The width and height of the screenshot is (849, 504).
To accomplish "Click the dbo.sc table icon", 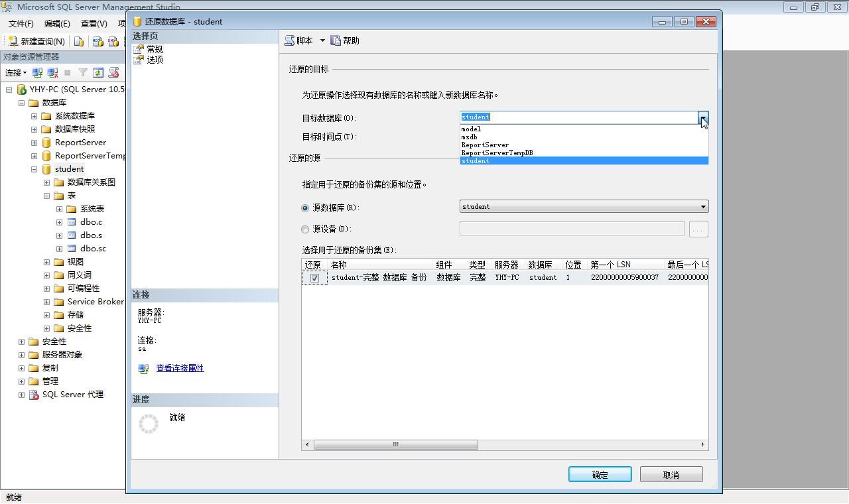I will [72, 249].
